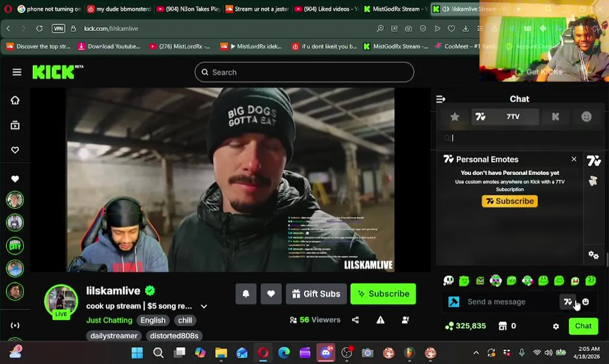Go back in the browser

[8, 29]
